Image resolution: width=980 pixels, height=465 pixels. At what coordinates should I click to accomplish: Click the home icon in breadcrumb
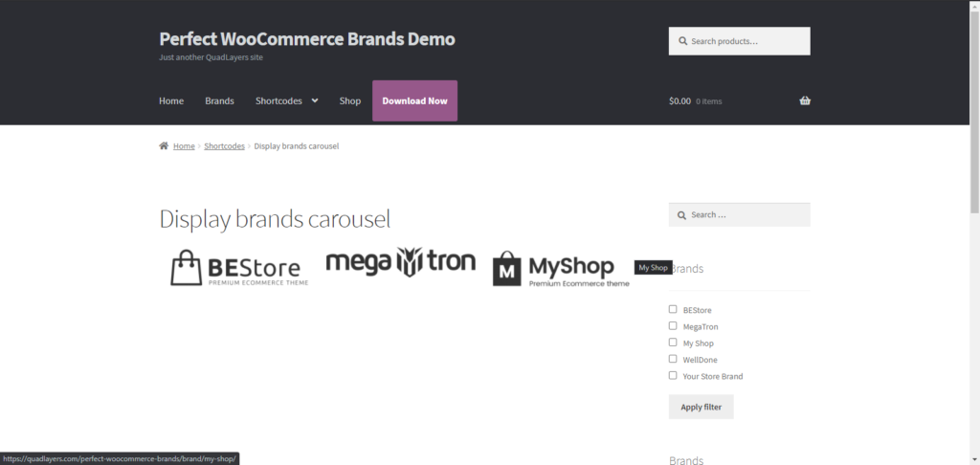(164, 145)
